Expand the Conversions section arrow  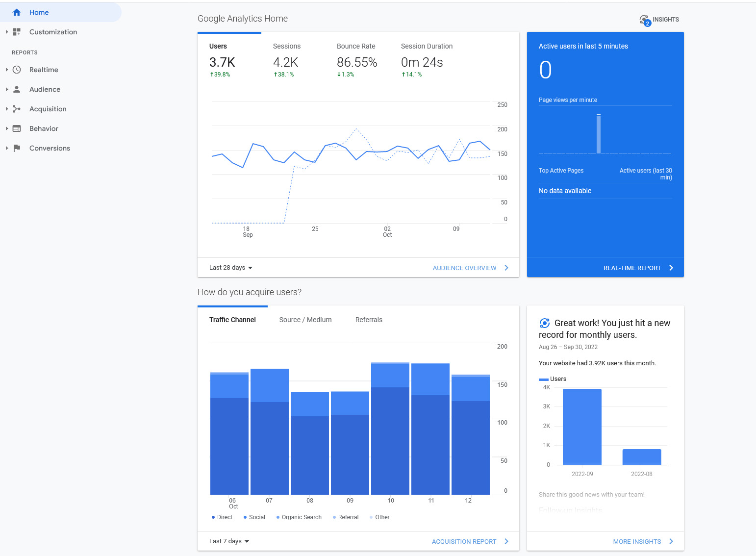point(7,148)
